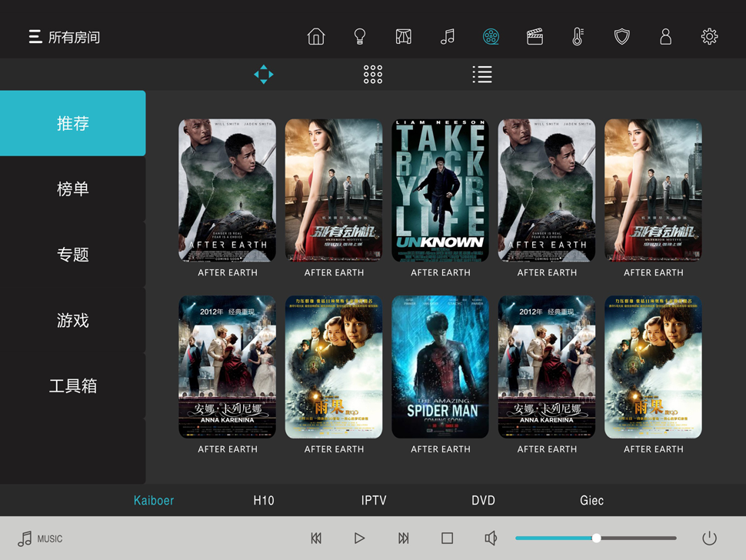Select the 专题 sidebar category
The image size is (746, 560).
pyautogui.click(x=73, y=255)
